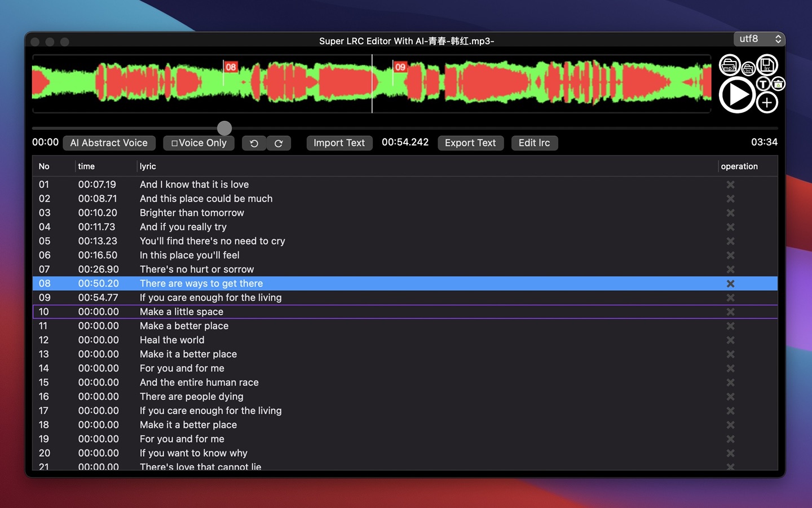Delete row 09 with its X icon

[730, 297]
